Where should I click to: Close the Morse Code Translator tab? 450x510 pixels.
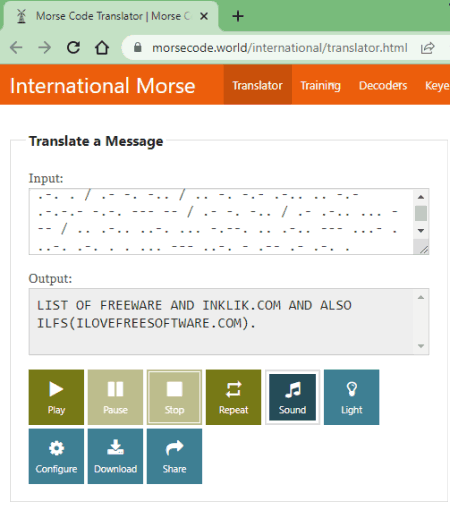[x=204, y=16]
